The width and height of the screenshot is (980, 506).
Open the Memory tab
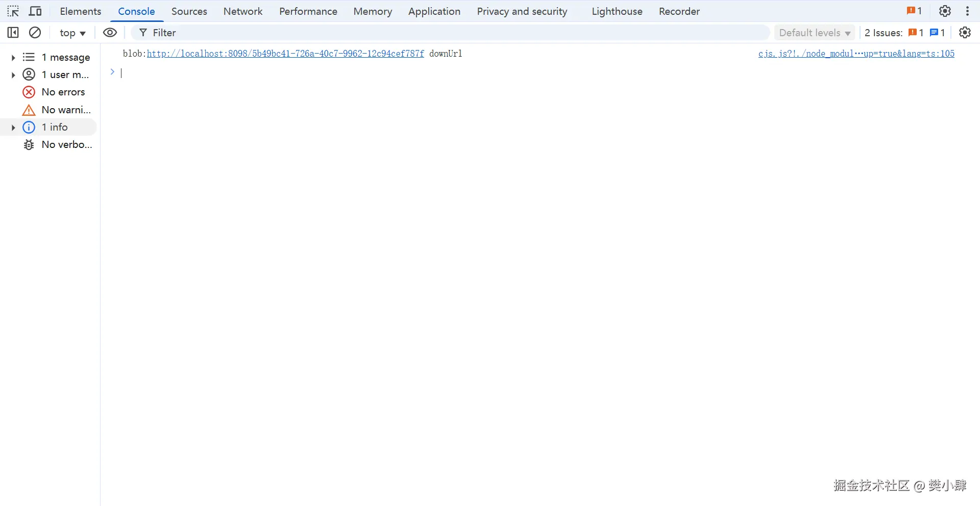(x=373, y=11)
